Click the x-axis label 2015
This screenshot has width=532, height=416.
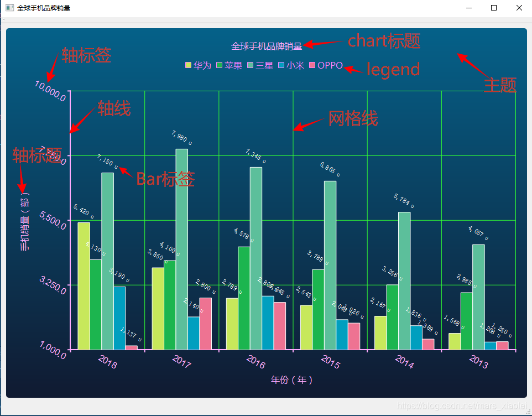(330, 362)
